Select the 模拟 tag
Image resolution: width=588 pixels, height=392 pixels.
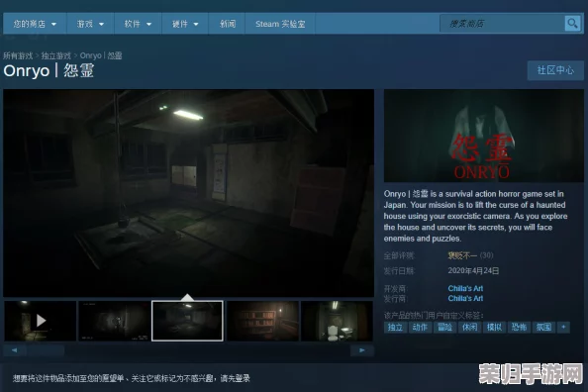pyautogui.click(x=494, y=327)
